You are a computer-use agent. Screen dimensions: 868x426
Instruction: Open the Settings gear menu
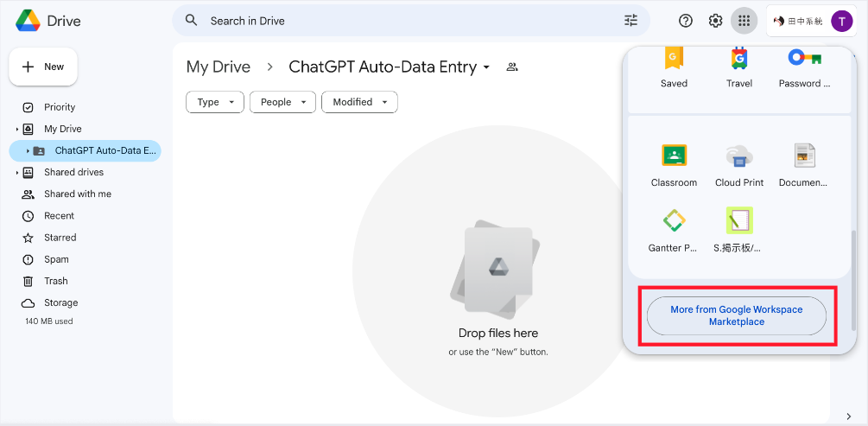click(x=715, y=21)
